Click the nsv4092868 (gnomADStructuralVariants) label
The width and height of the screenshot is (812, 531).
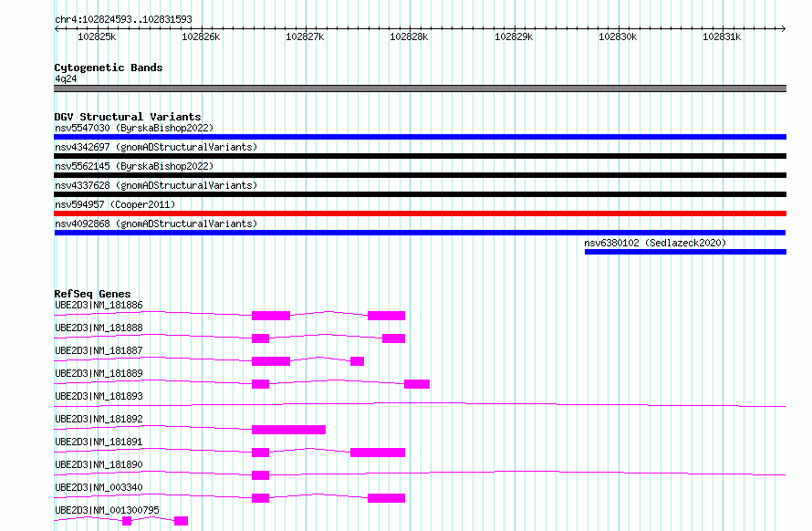[x=156, y=224]
